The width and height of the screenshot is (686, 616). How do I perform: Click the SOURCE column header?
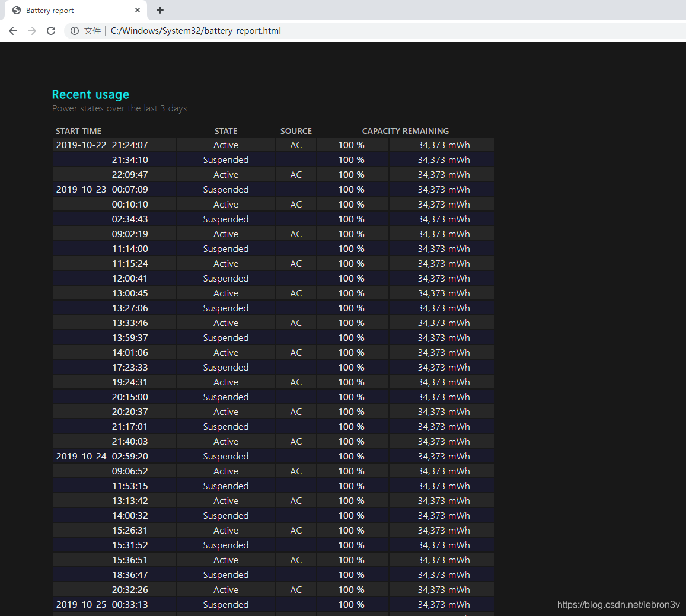(296, 131)
